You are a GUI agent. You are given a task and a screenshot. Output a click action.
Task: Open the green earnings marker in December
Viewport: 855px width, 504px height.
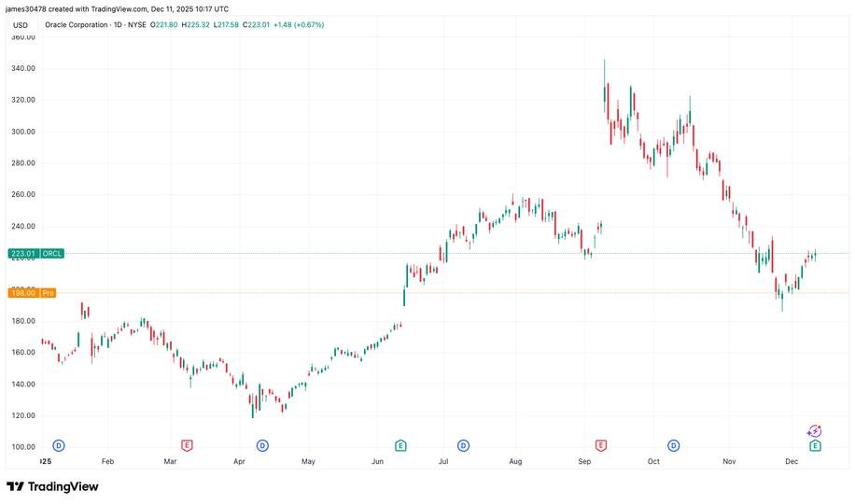click(x=815, y=446)
